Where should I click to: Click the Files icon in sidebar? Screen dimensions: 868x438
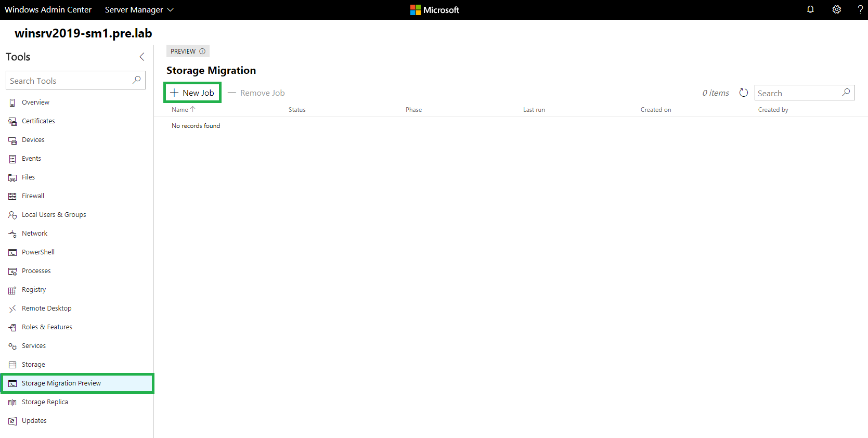pos(12,177)
